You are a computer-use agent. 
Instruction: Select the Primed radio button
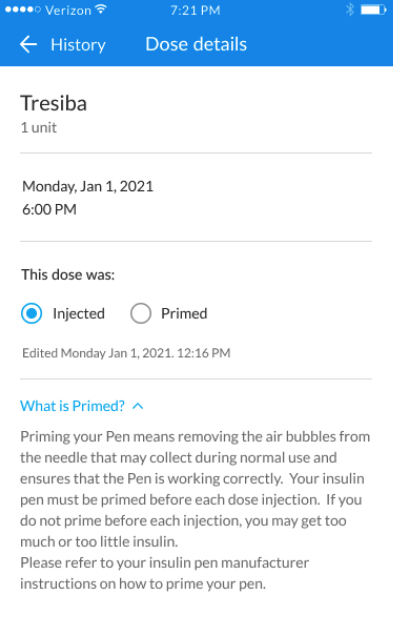click(x=141, y=314)
